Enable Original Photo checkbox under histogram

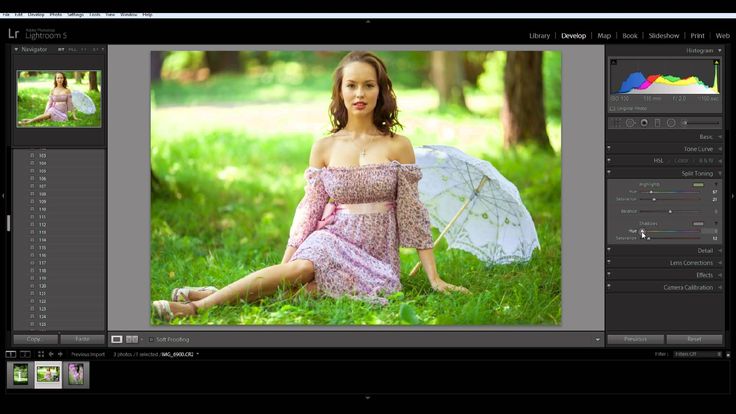click(613, 108)
